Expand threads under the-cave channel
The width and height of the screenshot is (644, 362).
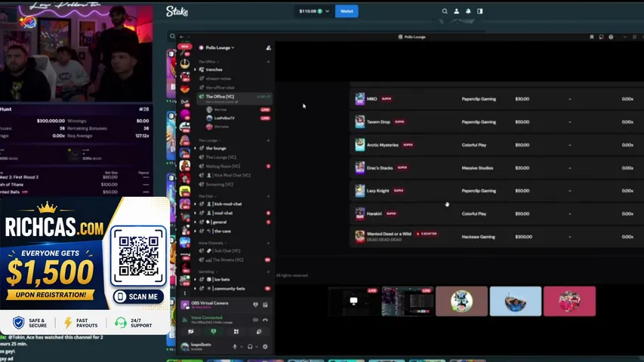coord(195,232)
